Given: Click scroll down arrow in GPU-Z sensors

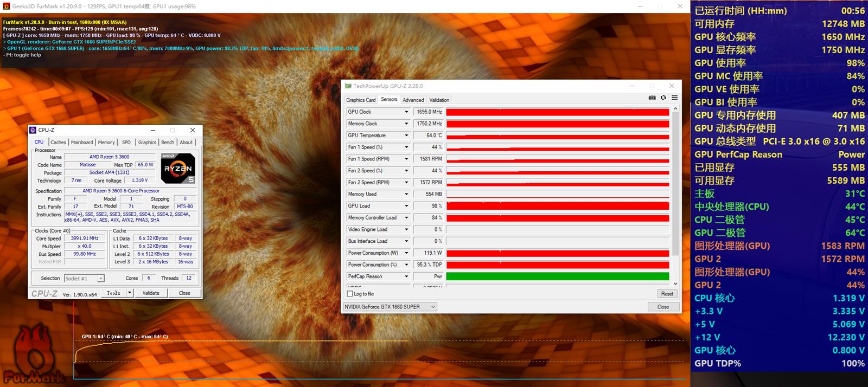Looking at the screenshot, I should [x=675, y=283].
